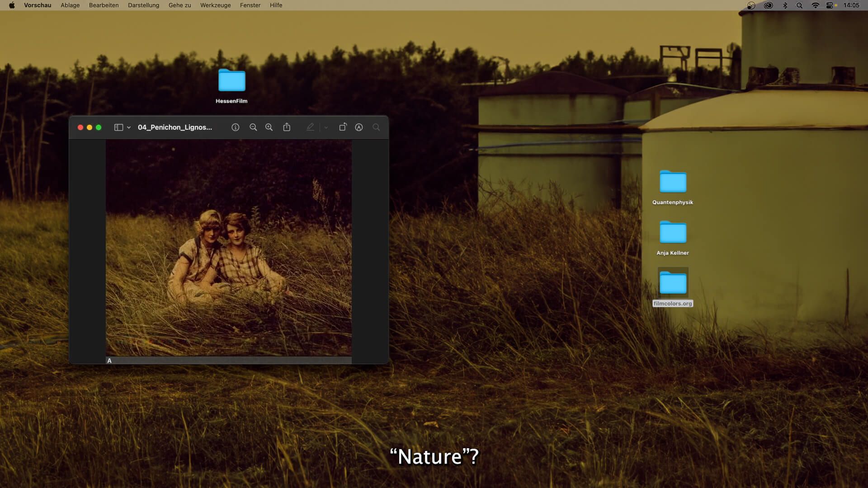868x488 pixels.
Task: Select the Quantenphysik desktop folder
Action: point(673,182)
